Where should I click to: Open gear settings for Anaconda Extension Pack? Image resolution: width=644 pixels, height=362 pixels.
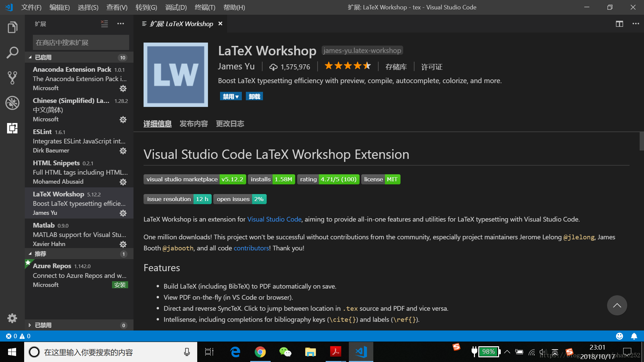[x=123, y=88]
